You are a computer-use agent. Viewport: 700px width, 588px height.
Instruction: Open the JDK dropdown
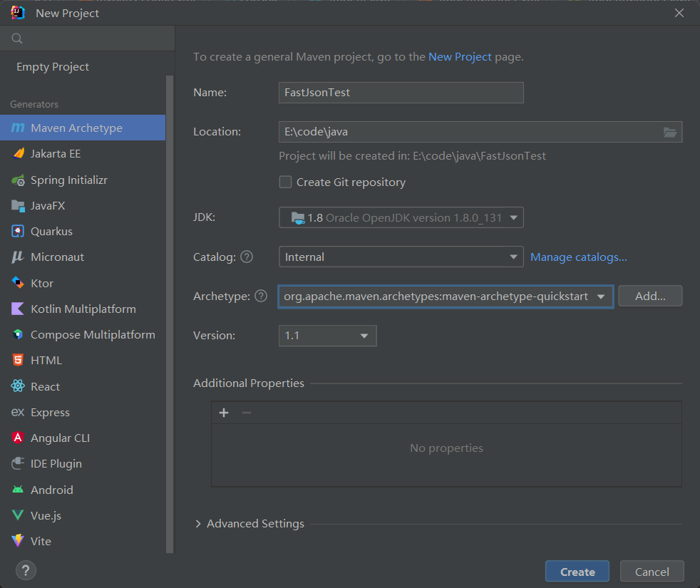[x=401, y=218]
